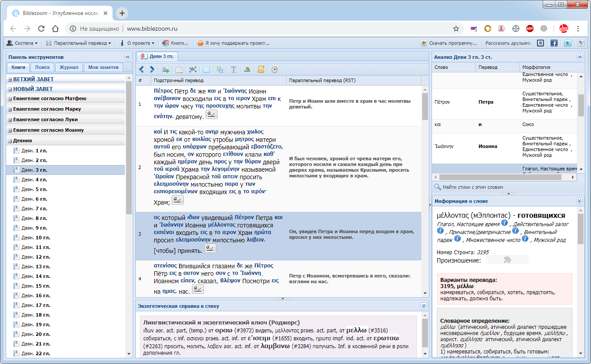591x364 pixels.
Task: Open note editor icon for verse 1
Action: pyautogui.click(x=211, y=115)
